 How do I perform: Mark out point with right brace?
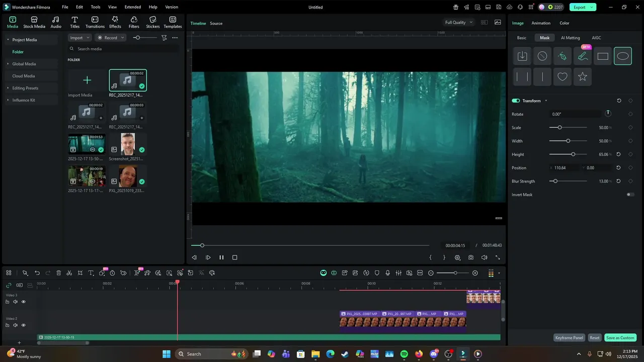coord(444,257)
